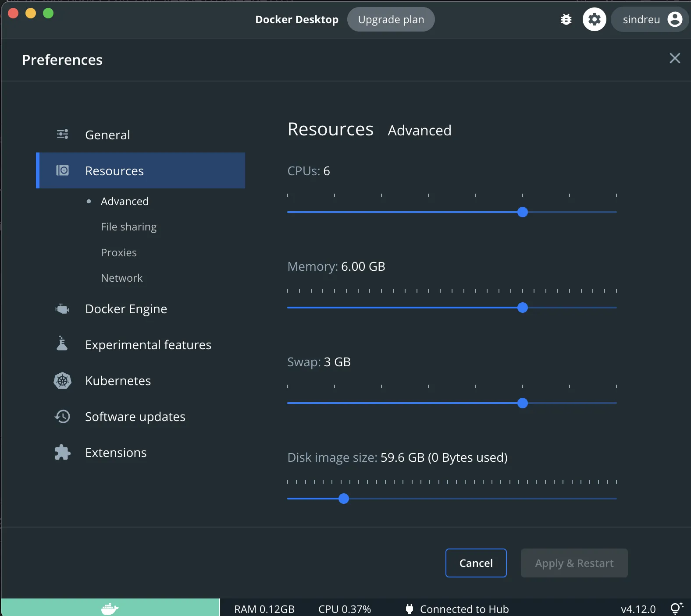Click the Docker Engine icon
The image size is (691, 616).
[x=62, y=308]
